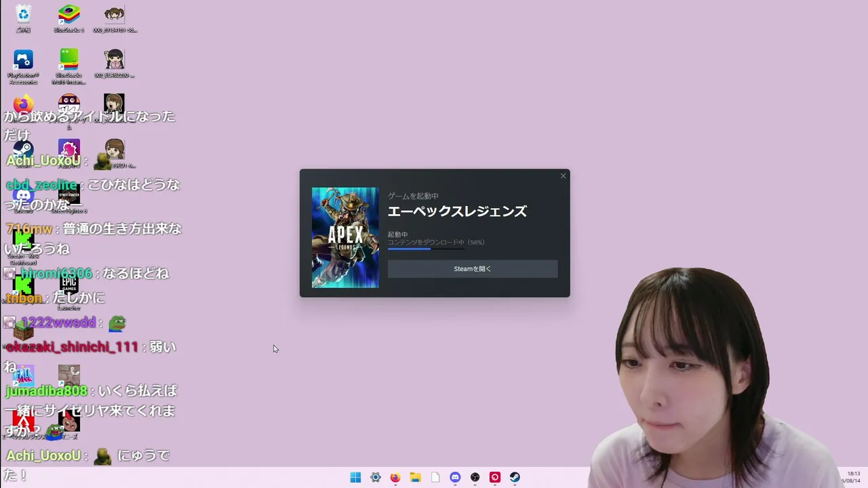Viewport: 868px width, 488px height.
Task: Select the Discord desktop shortcut
Action: [x=23, y=196]
